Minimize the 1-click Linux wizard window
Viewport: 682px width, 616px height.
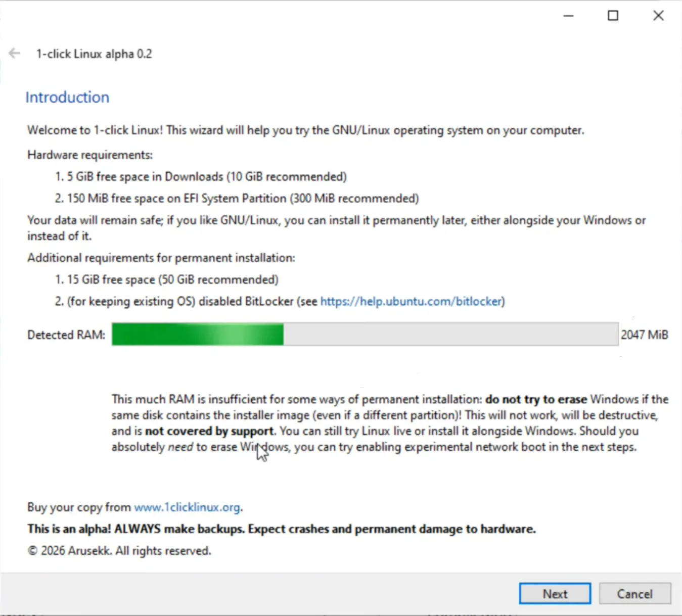(x=569, y=16)
